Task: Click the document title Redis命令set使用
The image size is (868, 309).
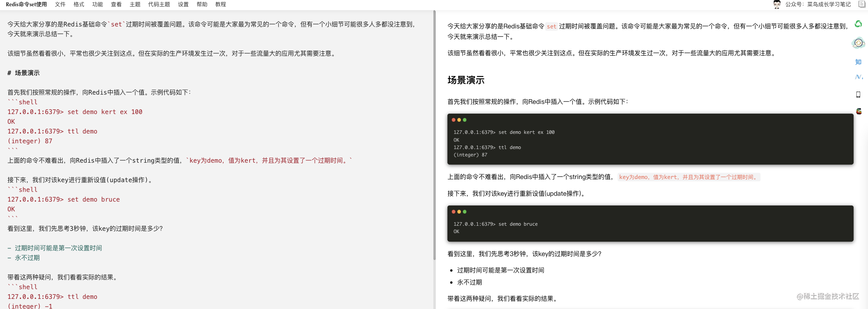Action: (x=26, y=4)
